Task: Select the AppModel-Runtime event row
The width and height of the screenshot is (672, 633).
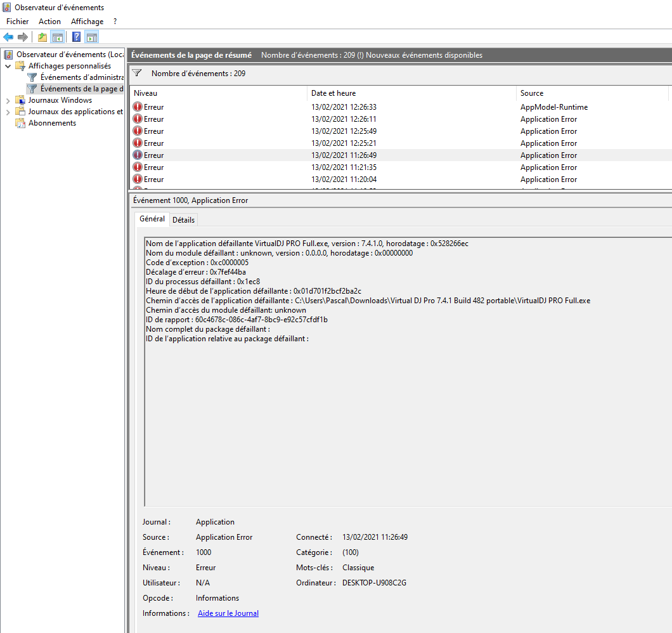Action: click(x=401, y=107)
